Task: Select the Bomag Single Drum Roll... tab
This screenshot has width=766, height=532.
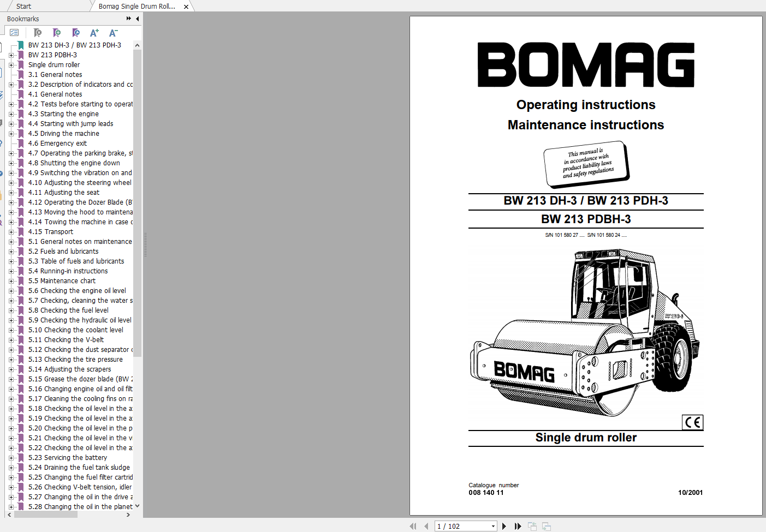Action: tap(137, 6)
